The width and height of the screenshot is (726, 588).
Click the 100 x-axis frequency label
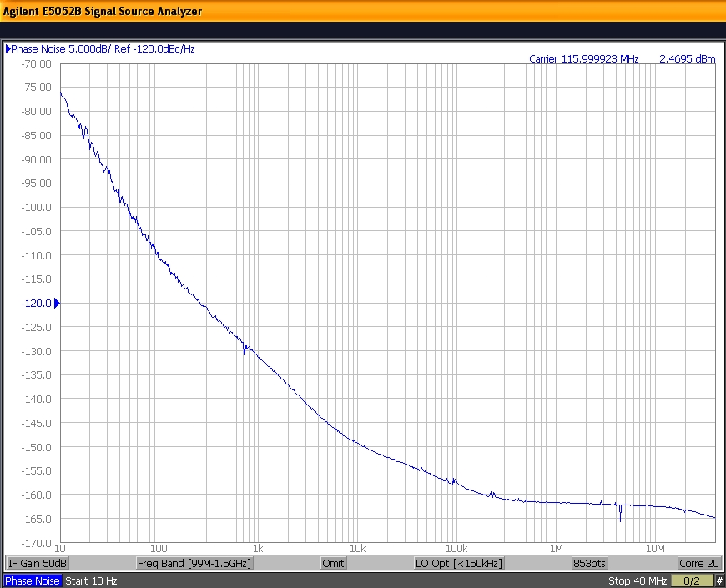(x=159, y=549)
